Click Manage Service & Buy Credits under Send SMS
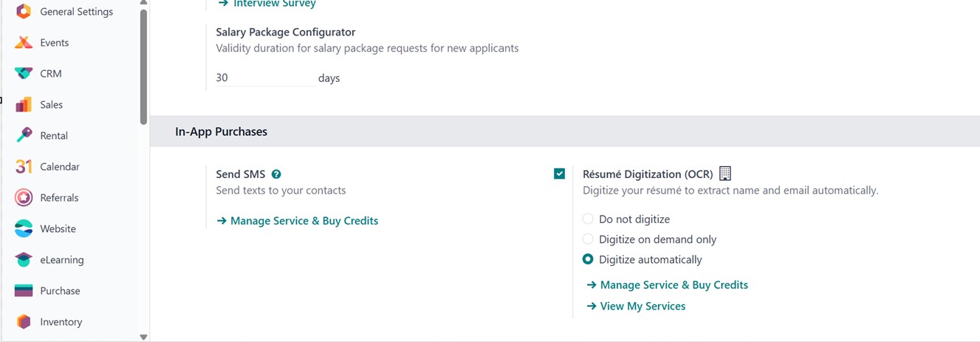Viewport: 980px width, 342px height. (304, 221)
